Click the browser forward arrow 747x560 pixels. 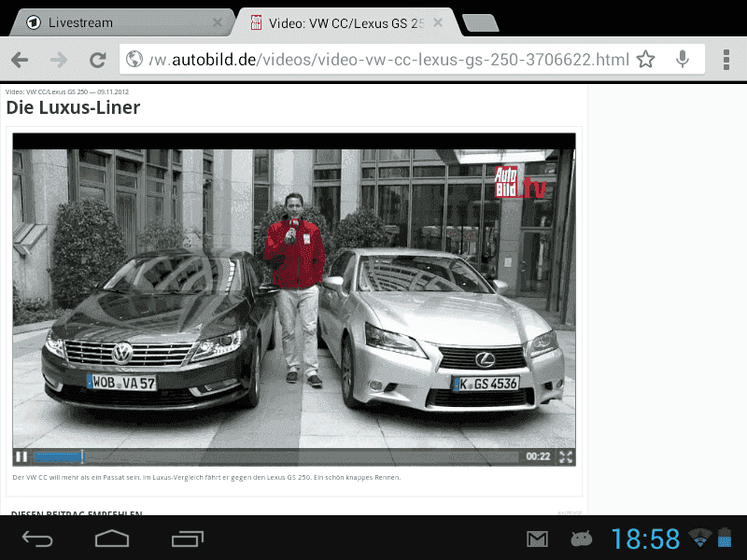click(59, 60)
